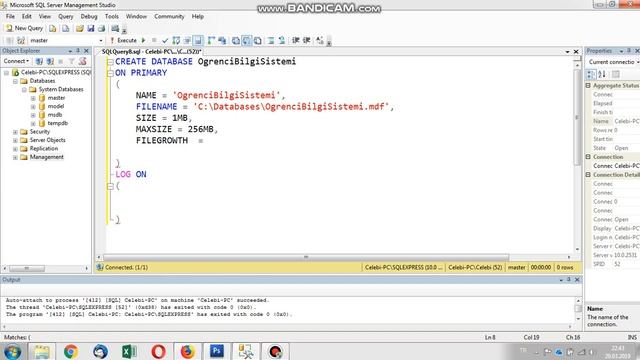Screen dimensions: 640x360
Task: Collapse the LOG ON parenthesis block
Action: [110, 186]
